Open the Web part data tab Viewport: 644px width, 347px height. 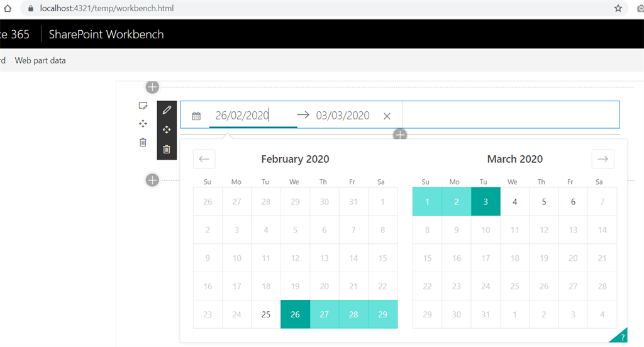[40, 60]
